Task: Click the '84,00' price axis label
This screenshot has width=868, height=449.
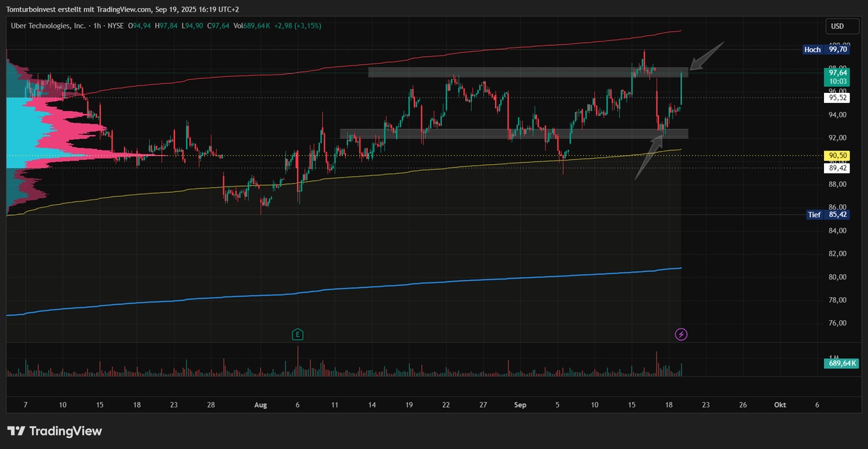Action: coord(837,231)
